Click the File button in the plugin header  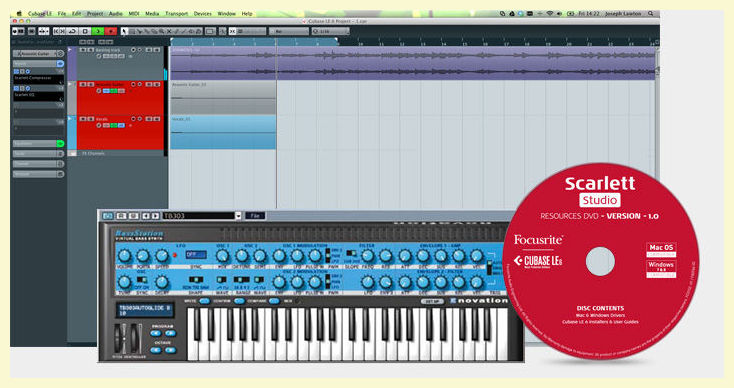255,215
